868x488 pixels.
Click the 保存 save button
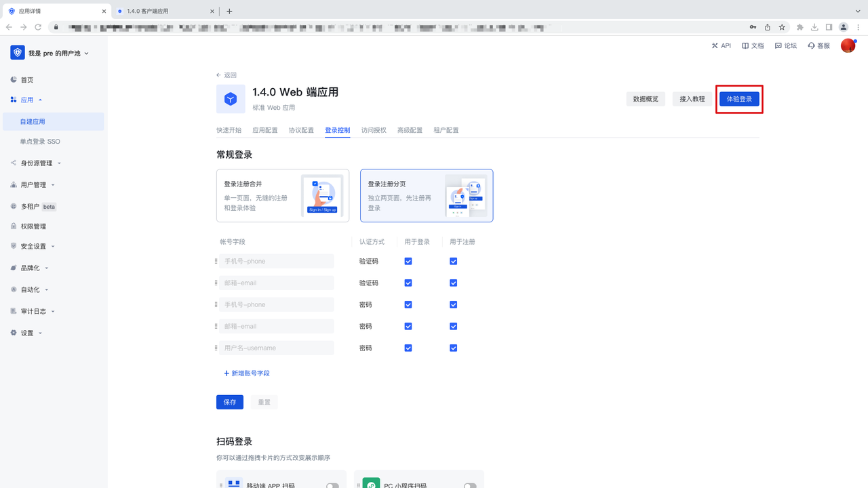[x=229, y=402]
